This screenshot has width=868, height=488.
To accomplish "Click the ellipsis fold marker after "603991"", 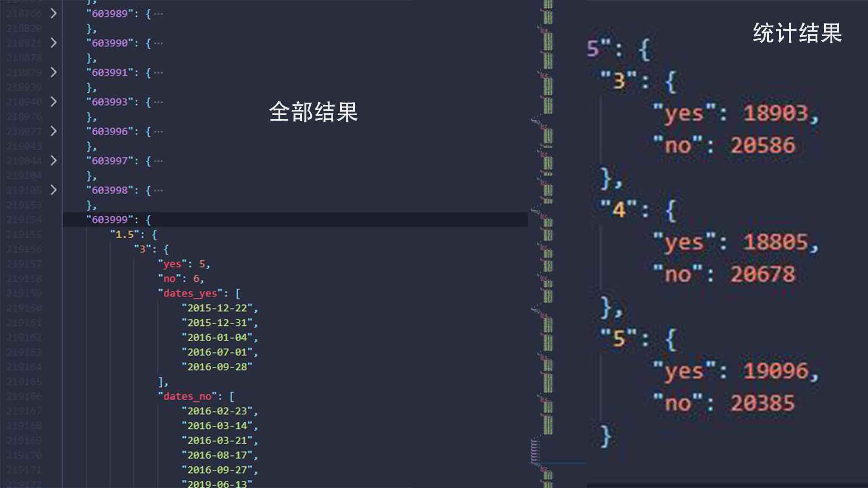I will [158, 73].
